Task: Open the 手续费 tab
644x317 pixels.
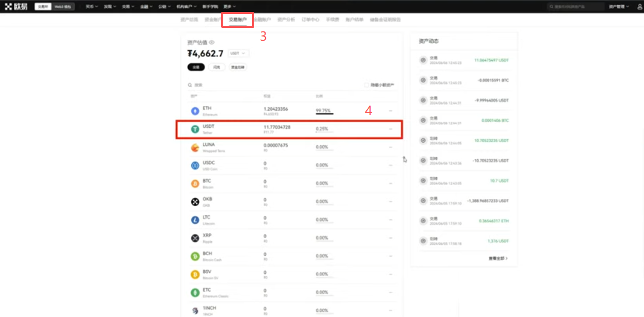Action: 333,20
